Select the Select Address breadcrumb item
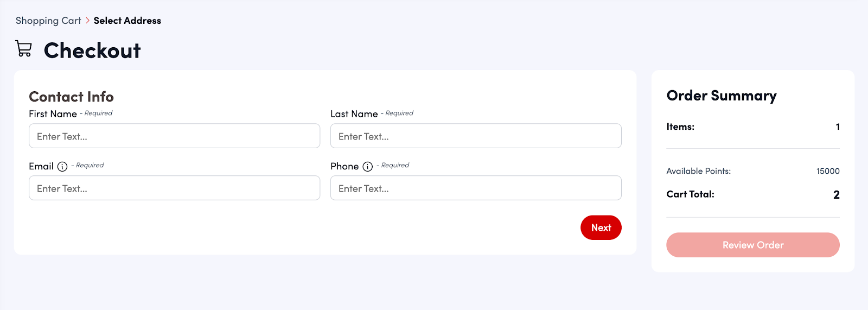Viewport: 868px width, 310px height. click(x=127, y=21)
